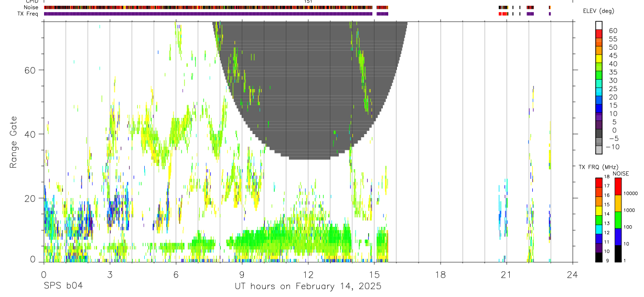
Task: Click the 'TX Freq' row label at top left
Action: [29, 14]
